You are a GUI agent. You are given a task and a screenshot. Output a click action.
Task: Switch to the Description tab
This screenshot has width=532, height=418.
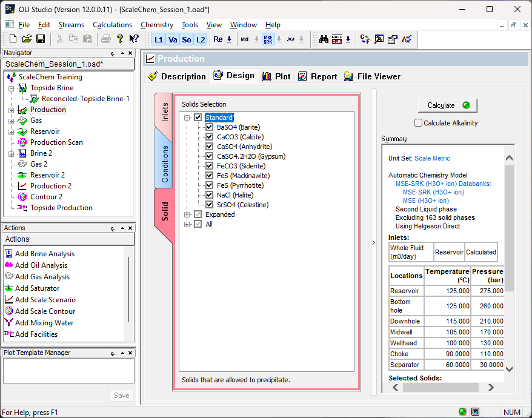pos(177,76)
